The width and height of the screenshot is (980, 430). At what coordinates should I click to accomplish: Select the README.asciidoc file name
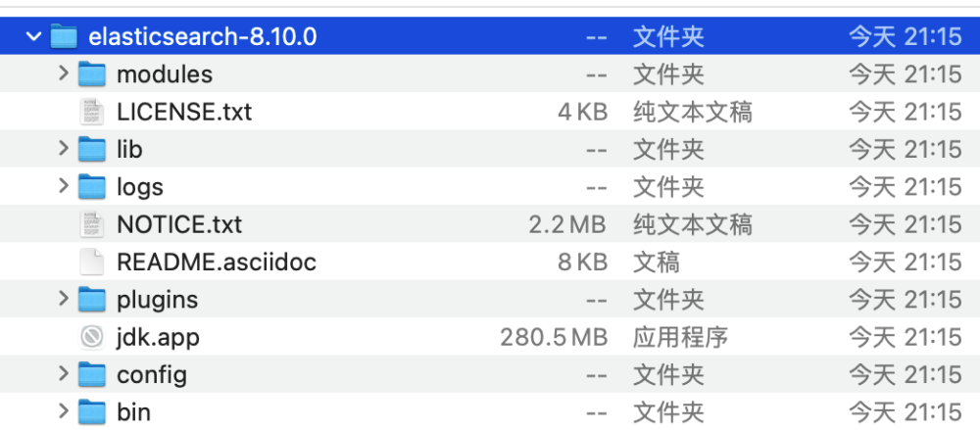[x=216, y=262]
